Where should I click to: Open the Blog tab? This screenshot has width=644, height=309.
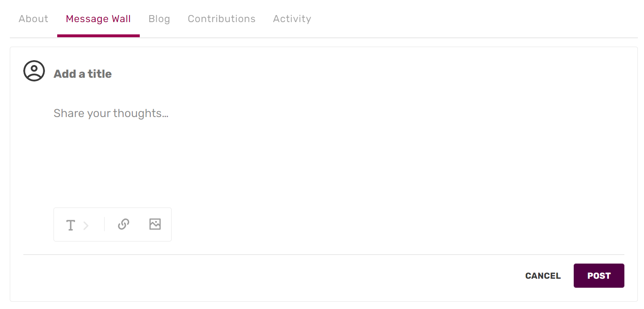pos(159,19)
